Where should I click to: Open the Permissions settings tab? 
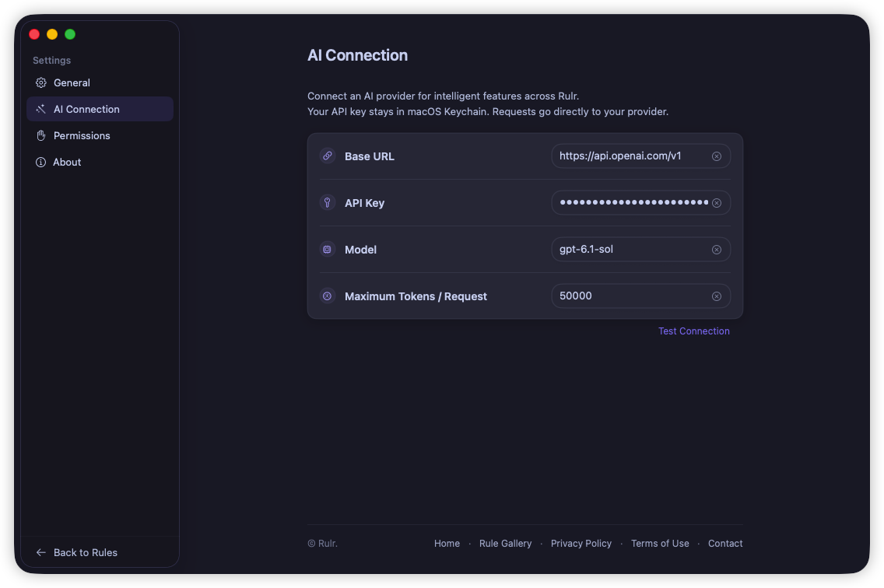100,136
